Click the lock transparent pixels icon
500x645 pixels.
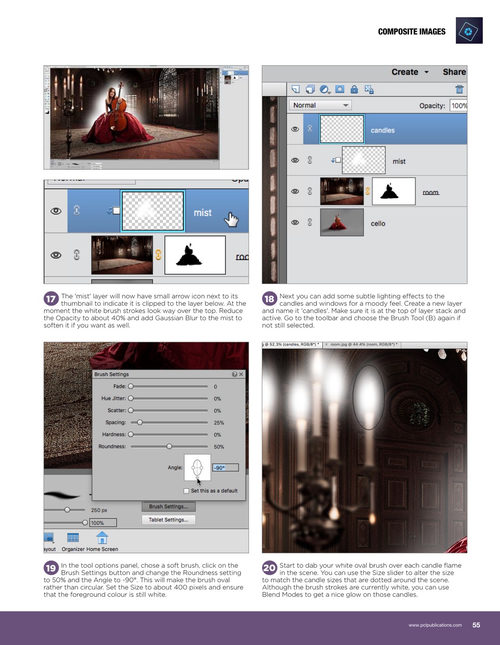click(369, 89)
